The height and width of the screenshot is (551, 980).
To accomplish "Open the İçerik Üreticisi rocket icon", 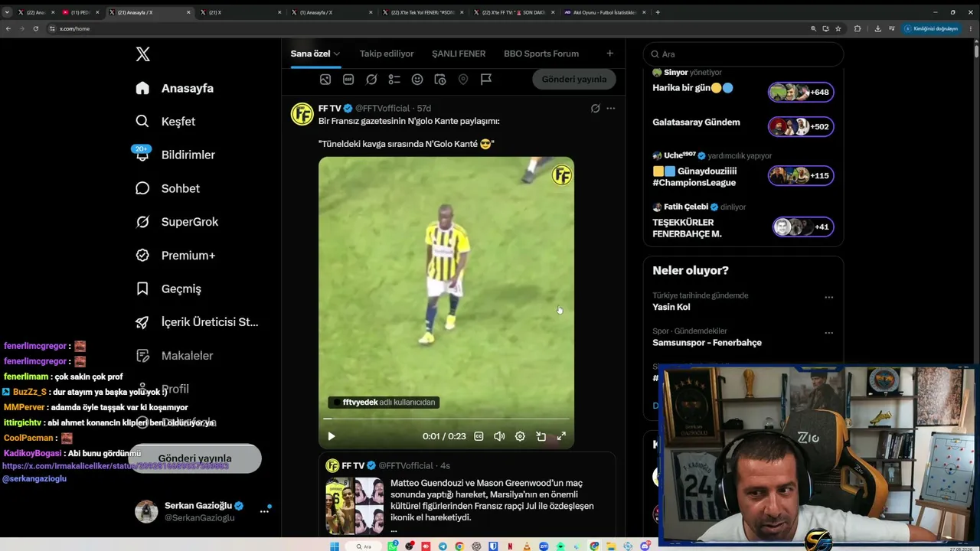I will pyautogui.click(x=142, y=322).
